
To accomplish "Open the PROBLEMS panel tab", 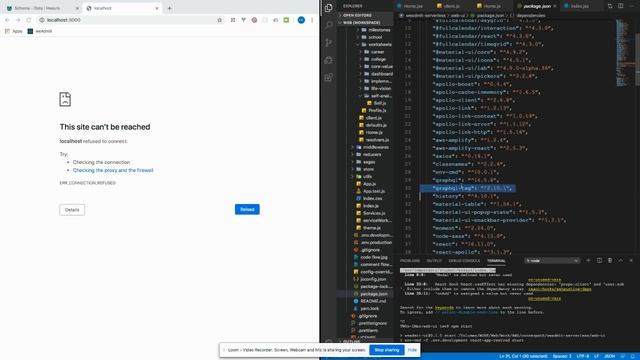I will 410,261.
